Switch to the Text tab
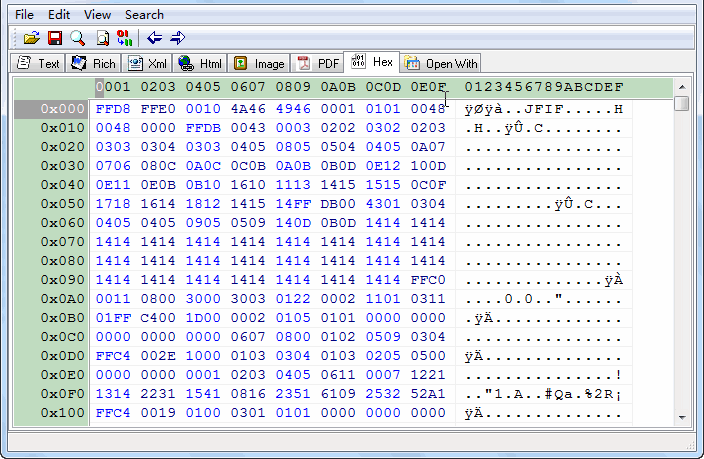Image resolution: width=704 pixels, height=459 pixels. coord(38,64)
